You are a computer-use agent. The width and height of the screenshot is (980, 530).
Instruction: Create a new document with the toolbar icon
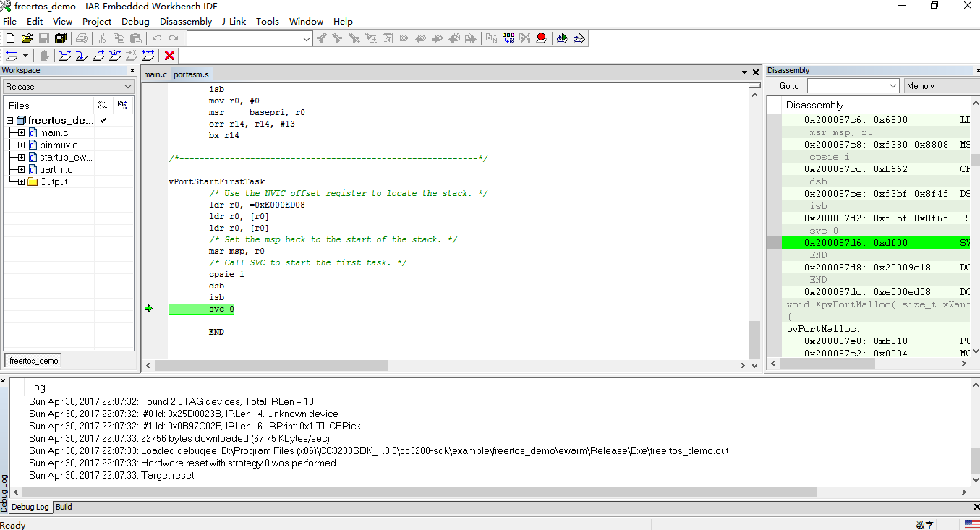click(x=10, y=38)
